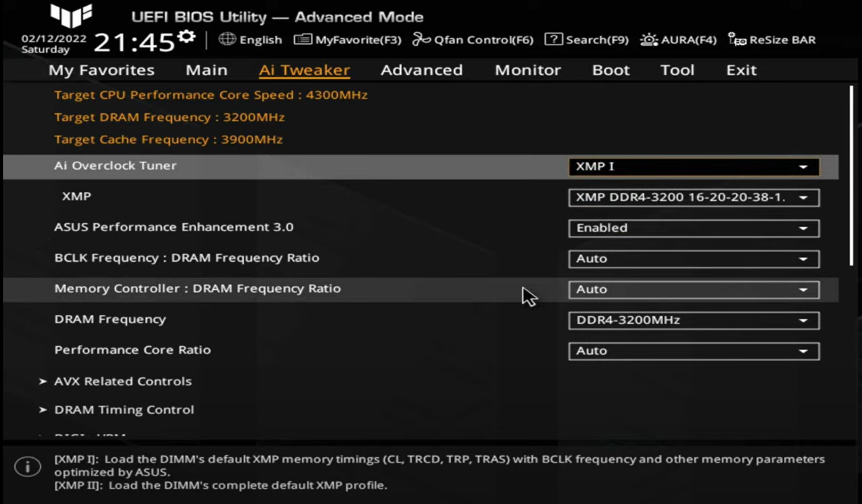Click the AURA lighting icon
Image resolution: width=862 pixels, height=504 pixels.
[648, 40]
